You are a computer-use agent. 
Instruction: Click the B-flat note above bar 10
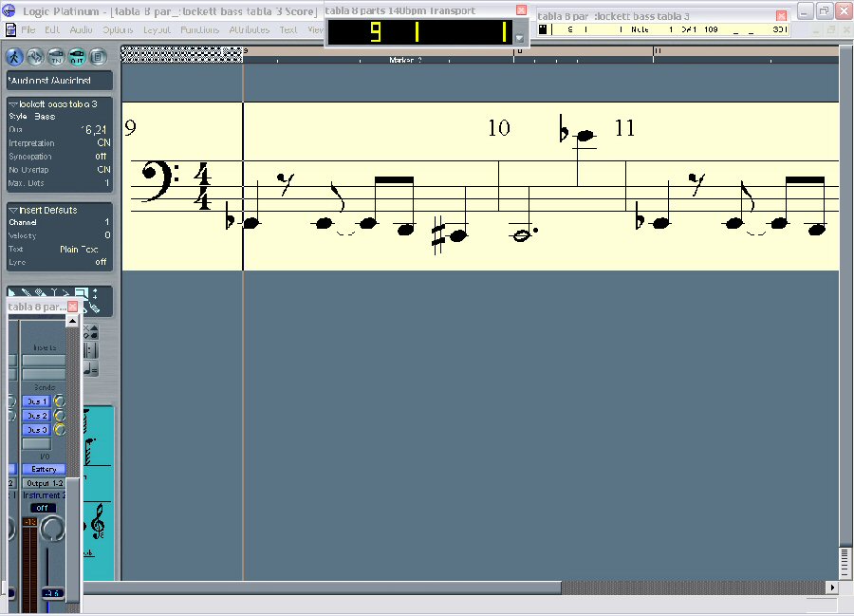coord(585,138)
